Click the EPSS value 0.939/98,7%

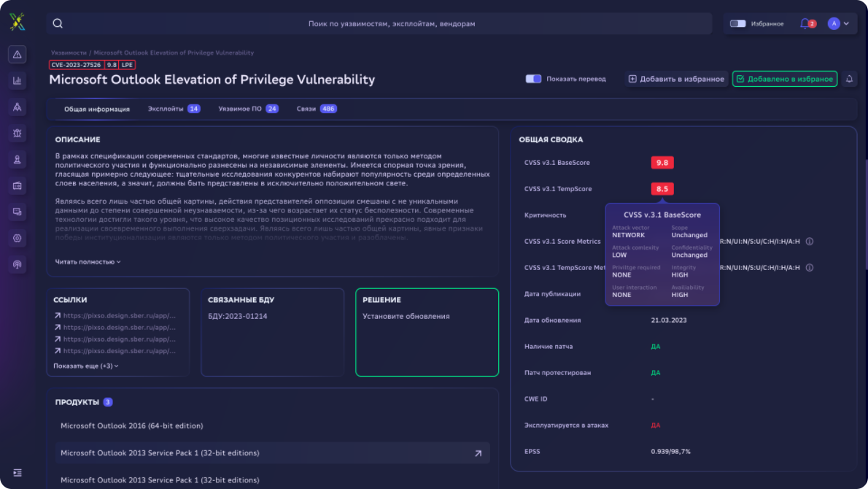tap(670, 451)
